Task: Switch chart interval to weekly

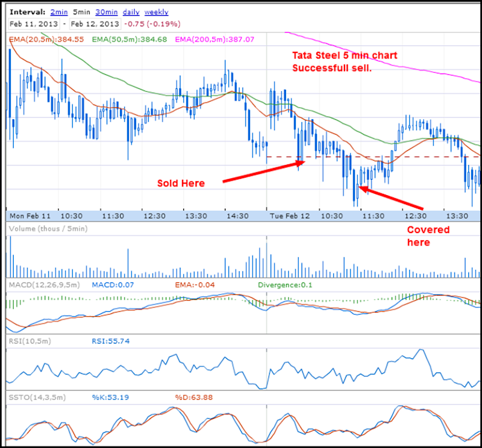Action: (x=157, y=12)
